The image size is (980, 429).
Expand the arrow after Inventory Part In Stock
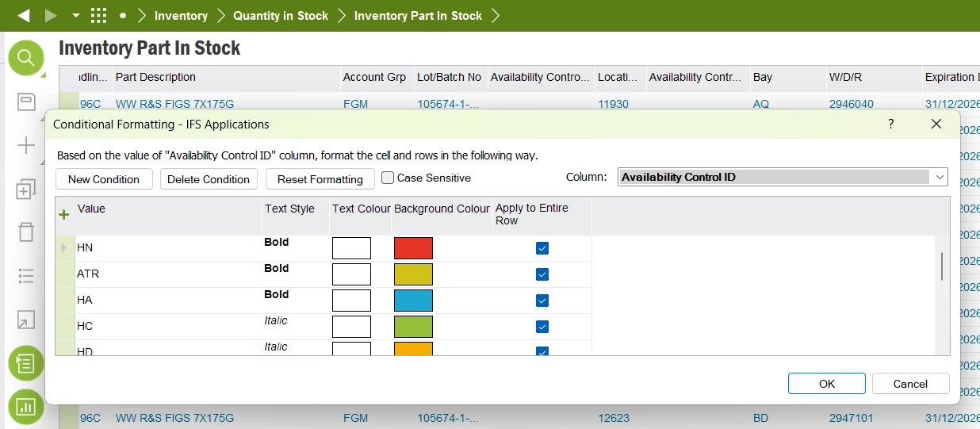[496, 15]
